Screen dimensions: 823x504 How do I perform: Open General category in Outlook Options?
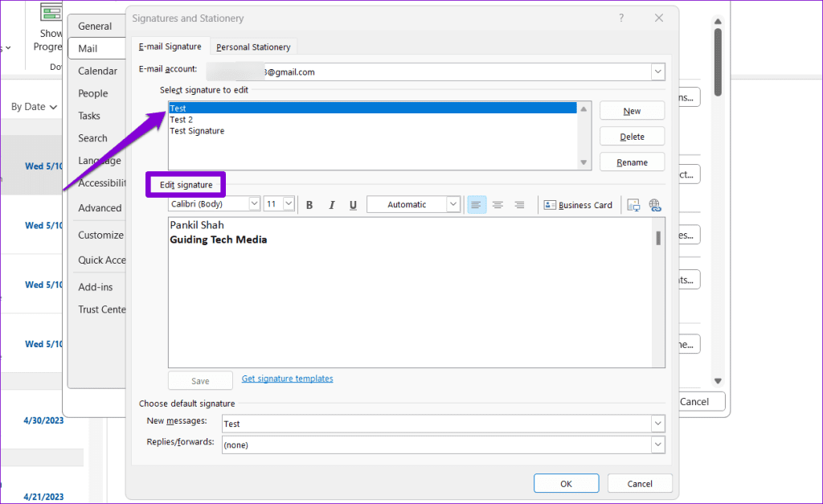(95, 27)
